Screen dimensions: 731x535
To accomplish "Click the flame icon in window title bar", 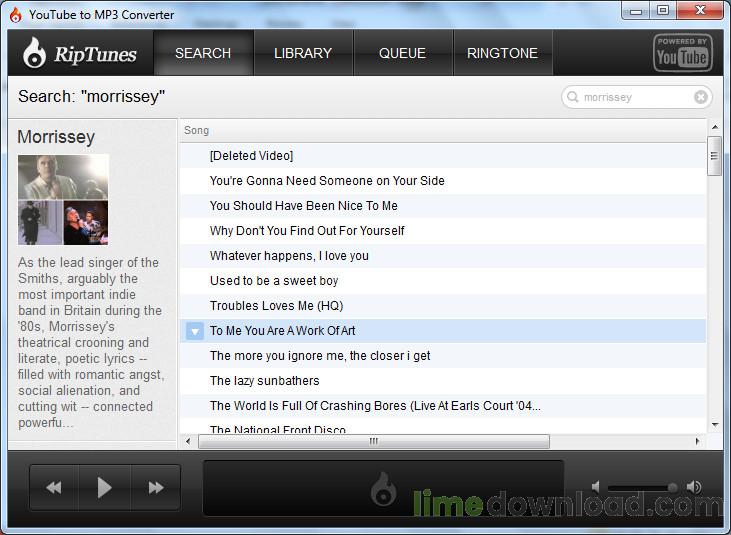I will [x=16, y=14].
